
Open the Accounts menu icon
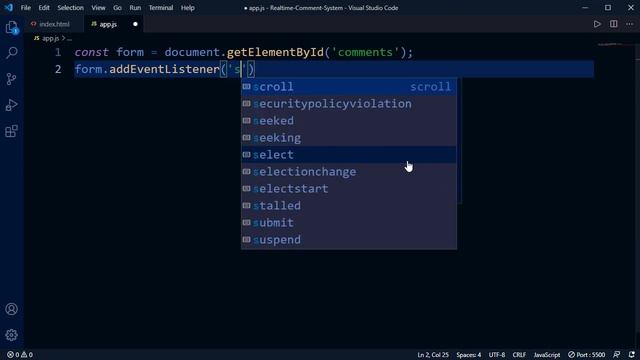pyautogui.click(x=11, y=309)
